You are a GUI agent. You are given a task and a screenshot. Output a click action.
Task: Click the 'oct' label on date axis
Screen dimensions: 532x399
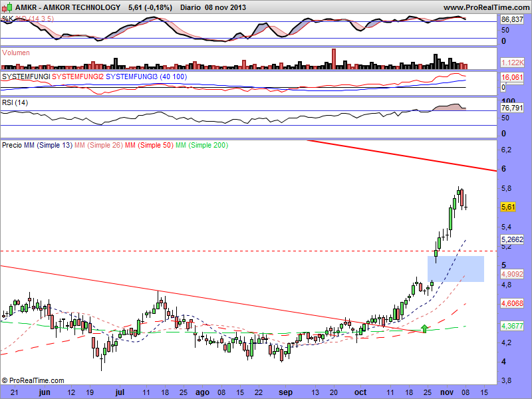pos(360,392)
